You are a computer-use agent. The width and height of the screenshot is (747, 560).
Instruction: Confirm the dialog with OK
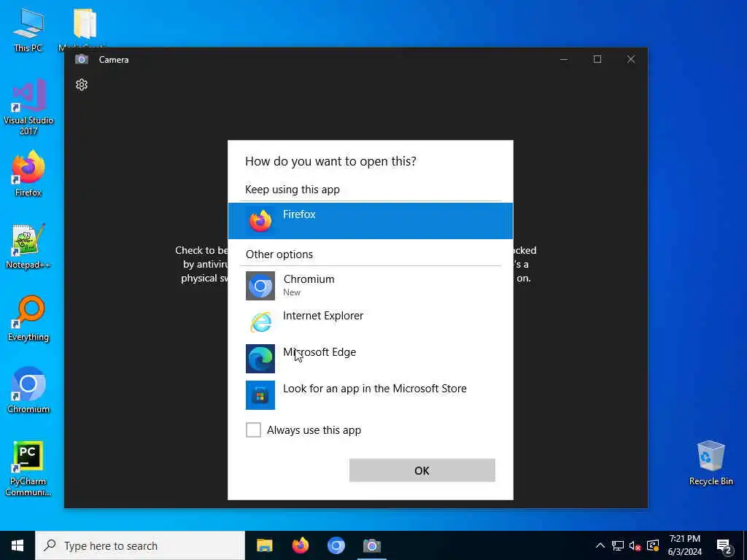pos(422,470)
